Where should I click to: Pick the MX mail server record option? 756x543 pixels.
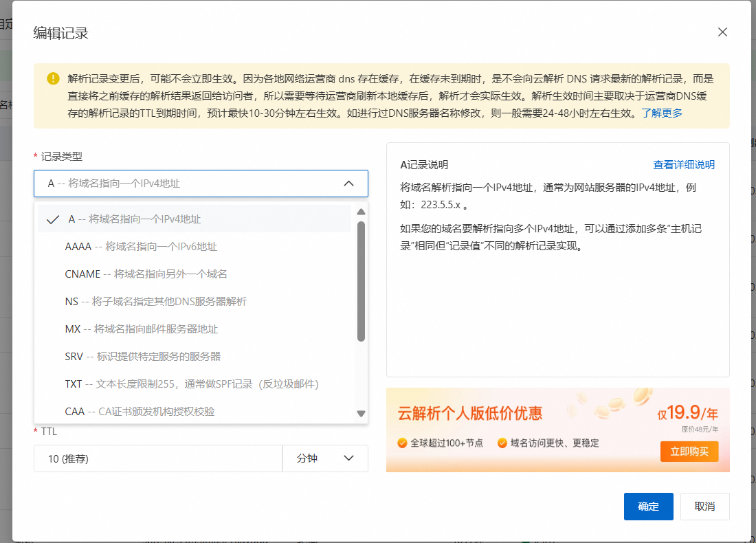pos(141,329)
